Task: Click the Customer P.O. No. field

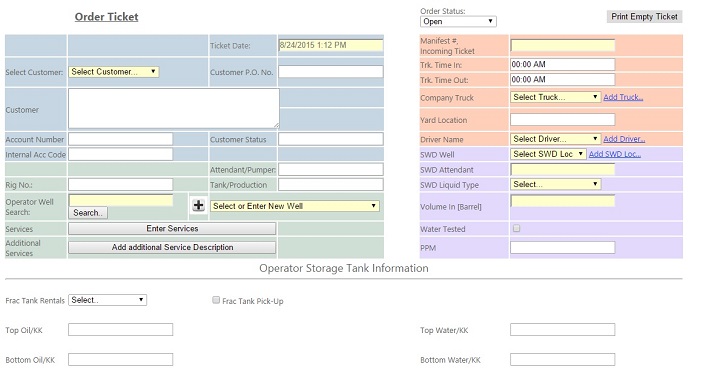Action: pyautogui.click(x=331, y=72)
